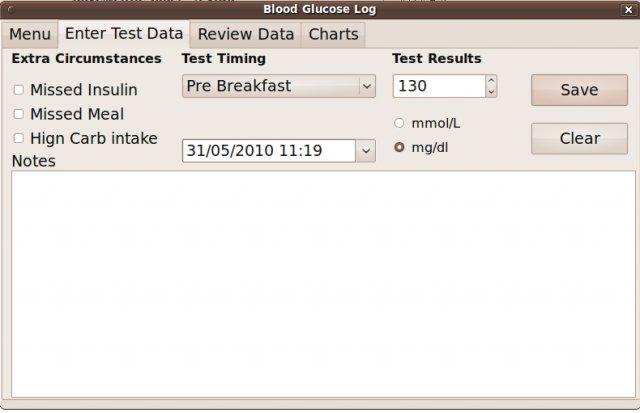Image resolution: width=640 pixels, height=413 pixels.
Task: Click the test result field showing 130
Action: coord(437,87)
